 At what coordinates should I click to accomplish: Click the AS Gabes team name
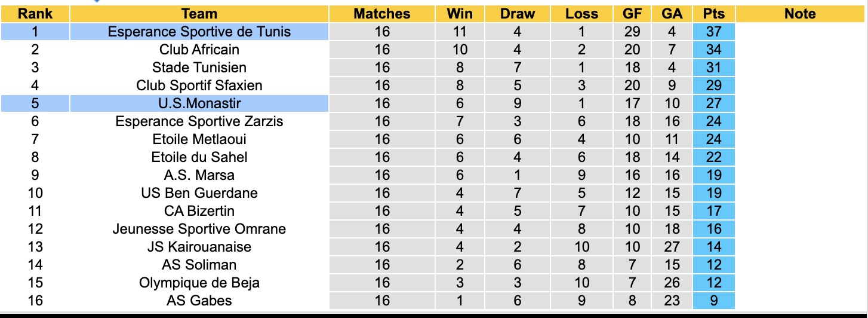199,301
